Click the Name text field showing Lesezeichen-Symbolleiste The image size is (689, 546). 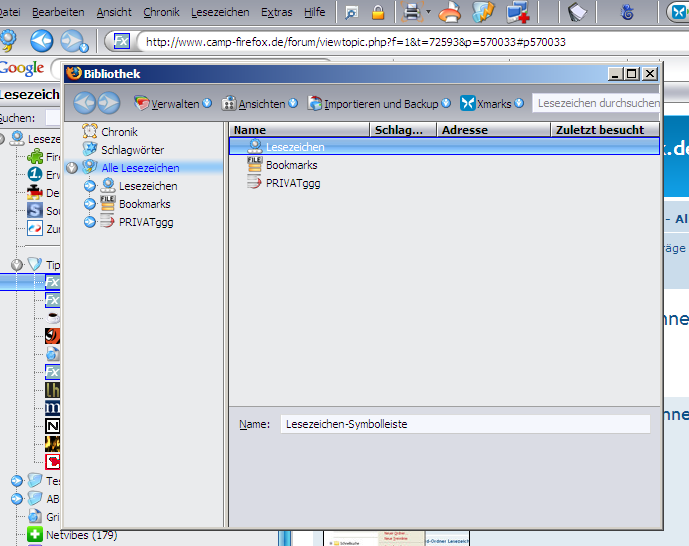click(x=464, y=424)
